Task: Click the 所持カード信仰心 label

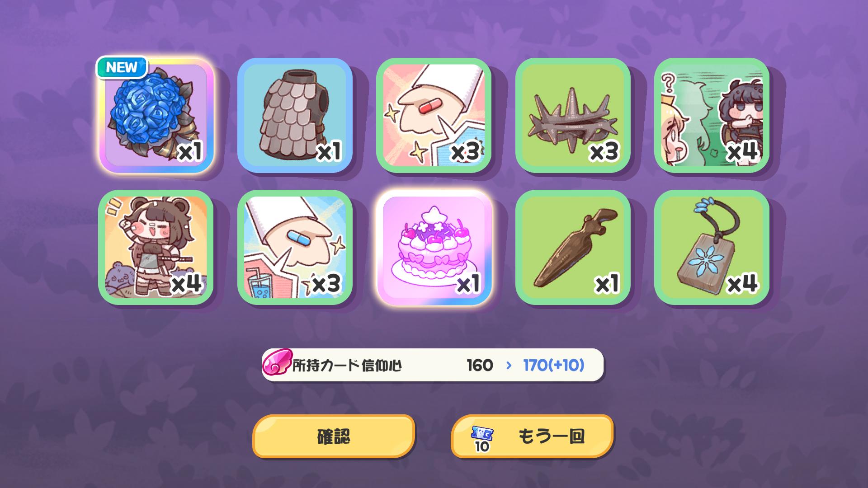Action: pyautogui.click(x=347, y=365)
